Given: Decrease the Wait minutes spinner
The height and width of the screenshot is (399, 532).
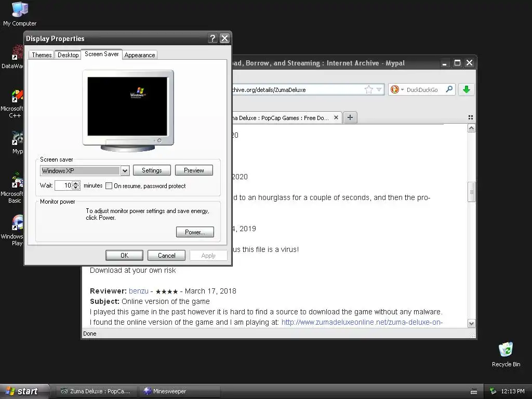Looking at the screenshot, I should coord(76,188).
